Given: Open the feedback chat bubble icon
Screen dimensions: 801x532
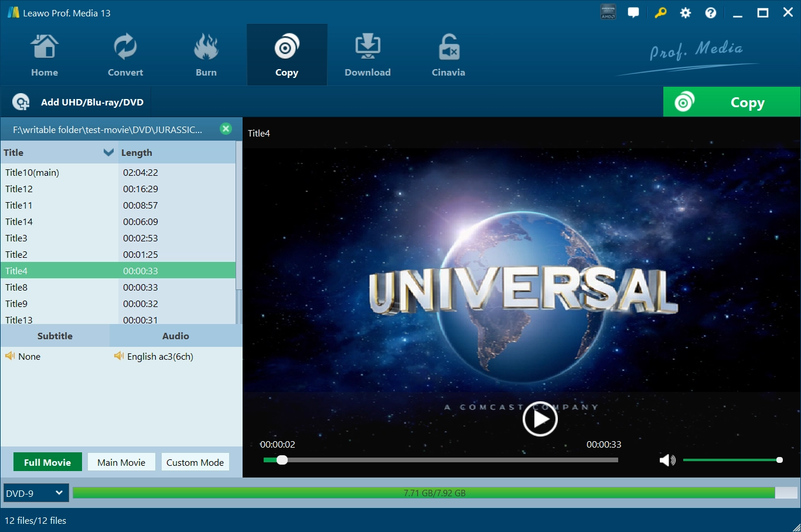Looking at the screenshot, I should (x=633, y=13).
